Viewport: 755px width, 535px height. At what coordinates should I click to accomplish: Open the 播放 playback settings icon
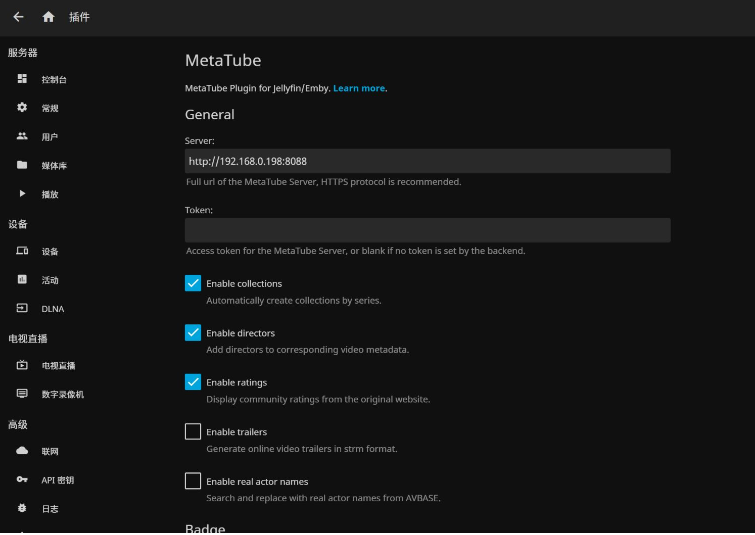point(22,194)
